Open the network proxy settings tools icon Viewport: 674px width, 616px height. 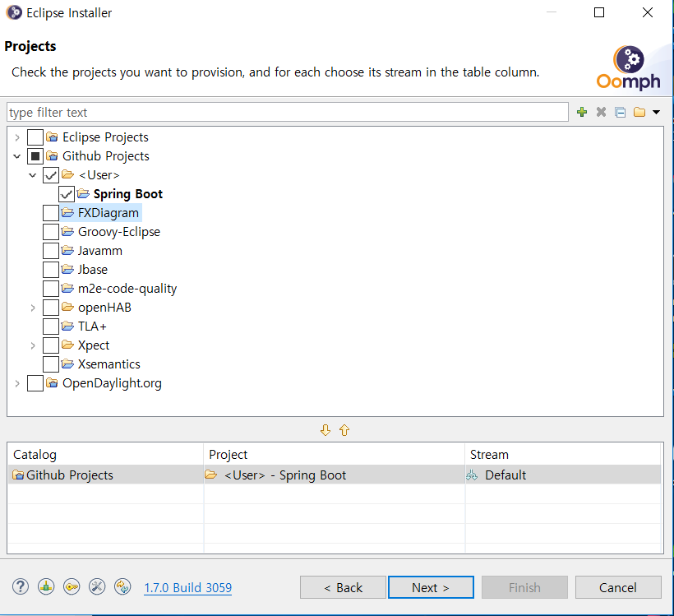[97, 586]
